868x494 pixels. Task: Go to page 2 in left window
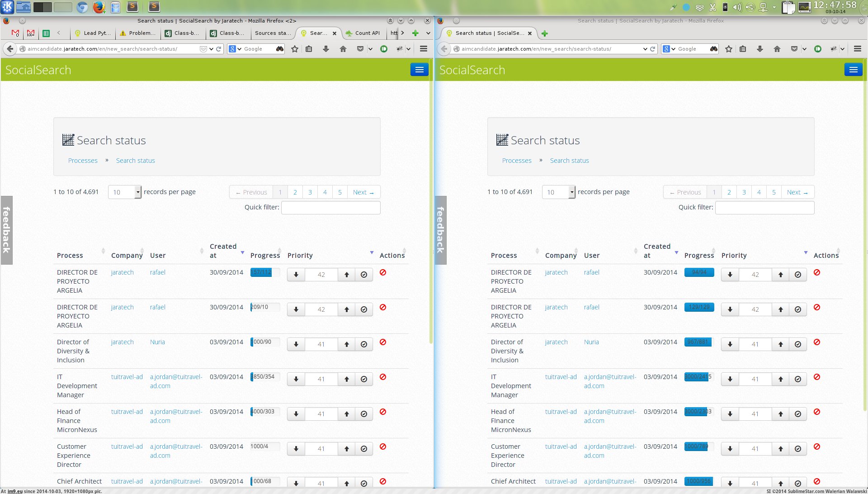(x=295, y=192)
